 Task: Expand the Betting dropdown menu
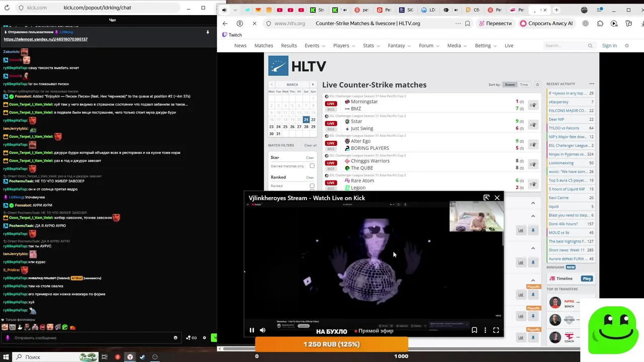tap(486, 45)
